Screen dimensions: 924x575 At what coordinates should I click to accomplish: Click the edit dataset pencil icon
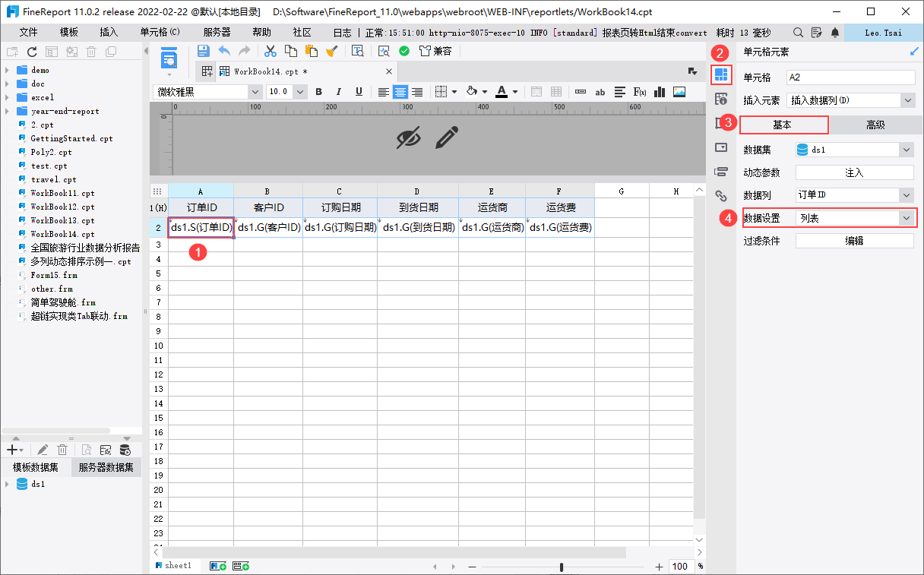point(43,450)
